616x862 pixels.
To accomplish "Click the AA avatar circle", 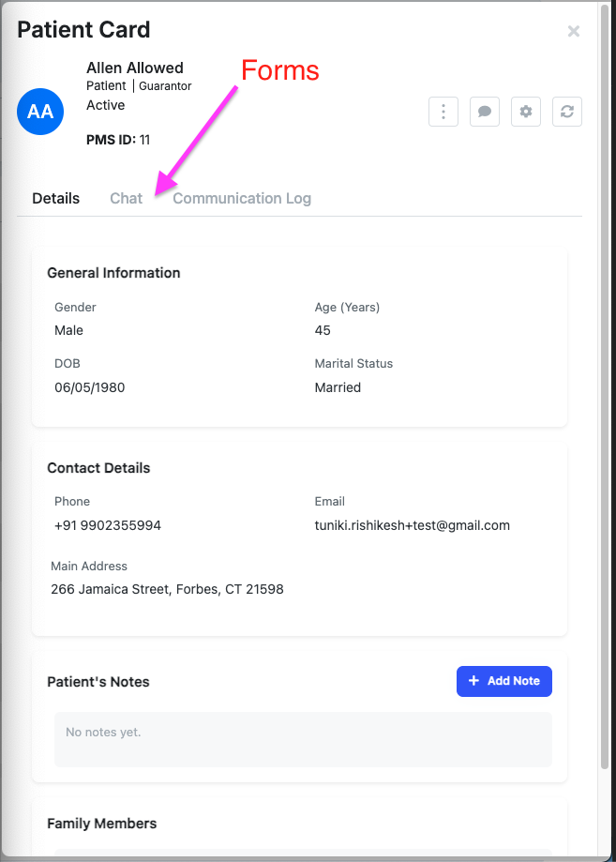I will click(40, 112).
